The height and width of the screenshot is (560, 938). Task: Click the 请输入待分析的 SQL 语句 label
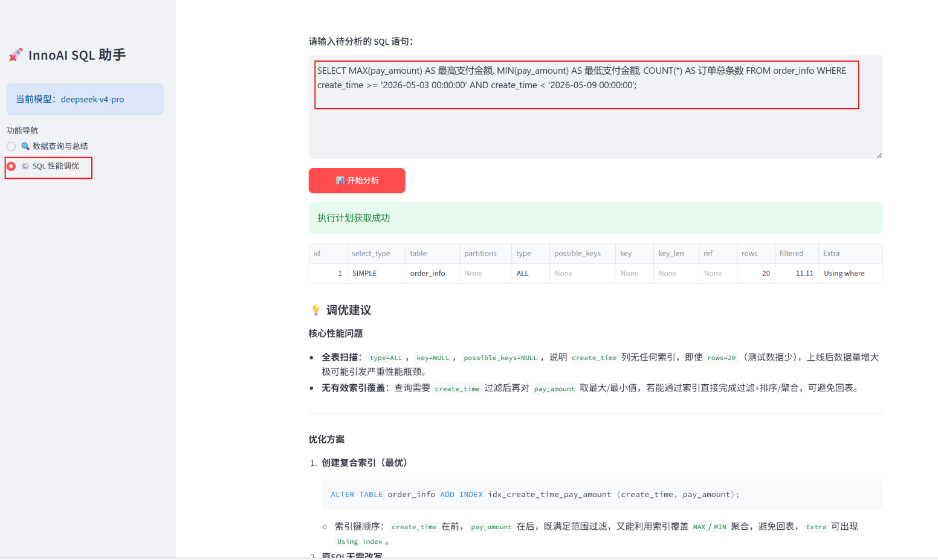pyautogui.click(x=361, y=42)
